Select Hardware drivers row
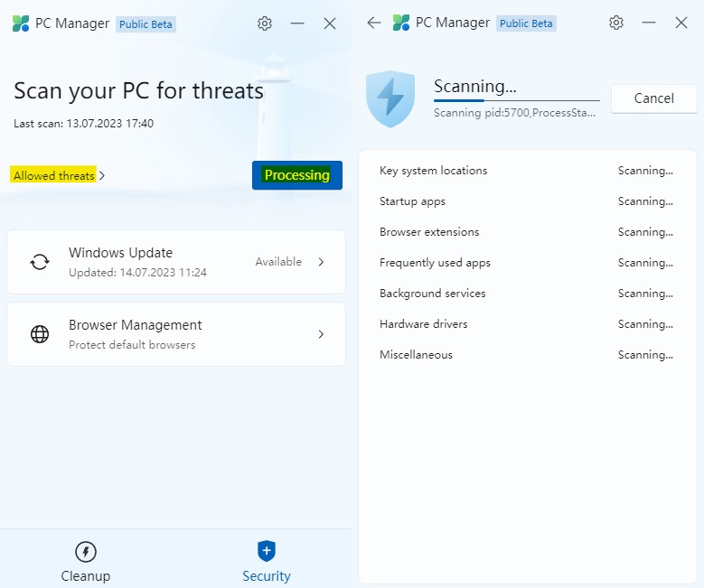Image resolution: width=704 pixels, height=588 pixels. pyautogui.click(x=527, y=324)
